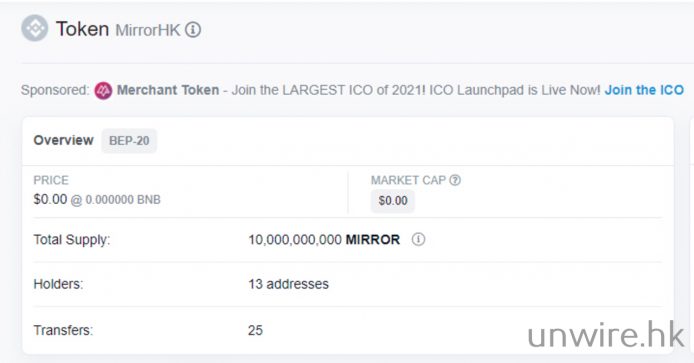
Task: Click the 13 addresses holders value
Action: coord(288,284)
